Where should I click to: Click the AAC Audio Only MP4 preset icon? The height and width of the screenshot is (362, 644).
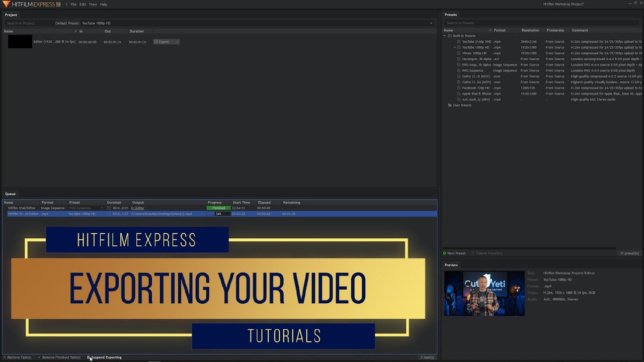459,100
